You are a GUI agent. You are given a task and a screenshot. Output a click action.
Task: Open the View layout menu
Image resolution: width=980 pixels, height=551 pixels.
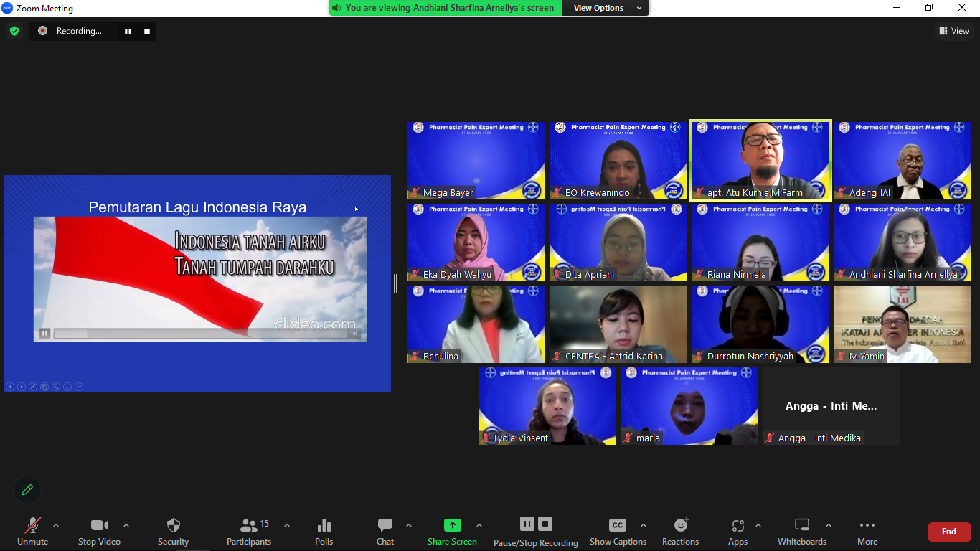(x=954, y=31)
